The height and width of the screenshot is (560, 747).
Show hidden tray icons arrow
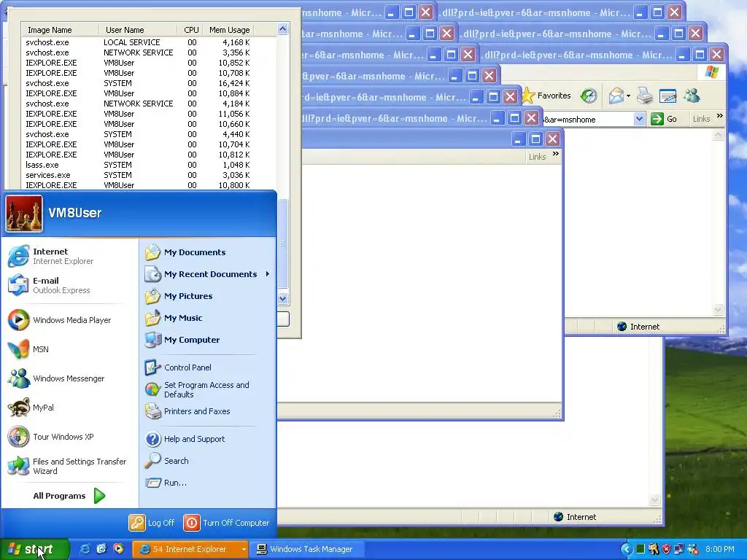(x=627, y=549)
